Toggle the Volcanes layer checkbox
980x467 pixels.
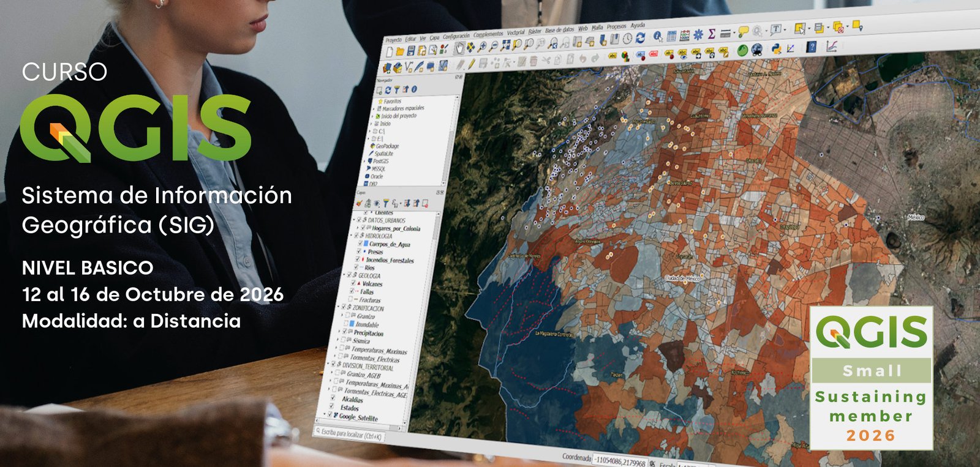(353, 283)
